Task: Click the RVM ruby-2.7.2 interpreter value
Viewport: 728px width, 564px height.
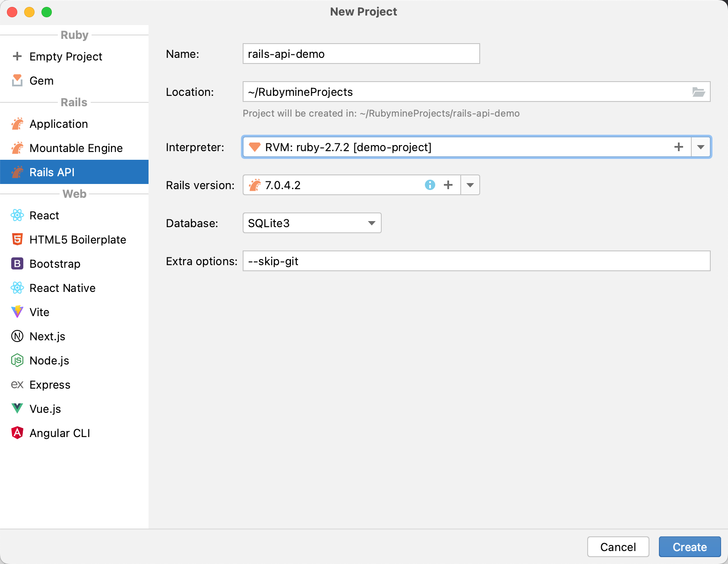Action: (x=348, y=147)
